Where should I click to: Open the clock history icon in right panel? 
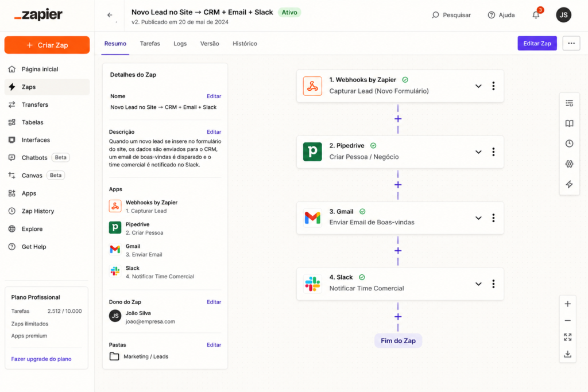pos(569,143)
